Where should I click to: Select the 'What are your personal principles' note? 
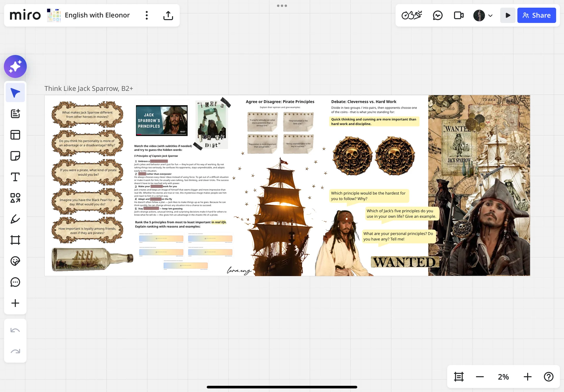[x=398, y=236]
